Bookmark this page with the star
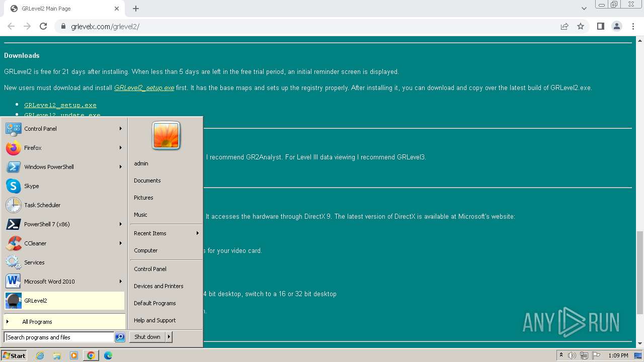The height and width of the screenshot is (362, 644). pos(581,26)
